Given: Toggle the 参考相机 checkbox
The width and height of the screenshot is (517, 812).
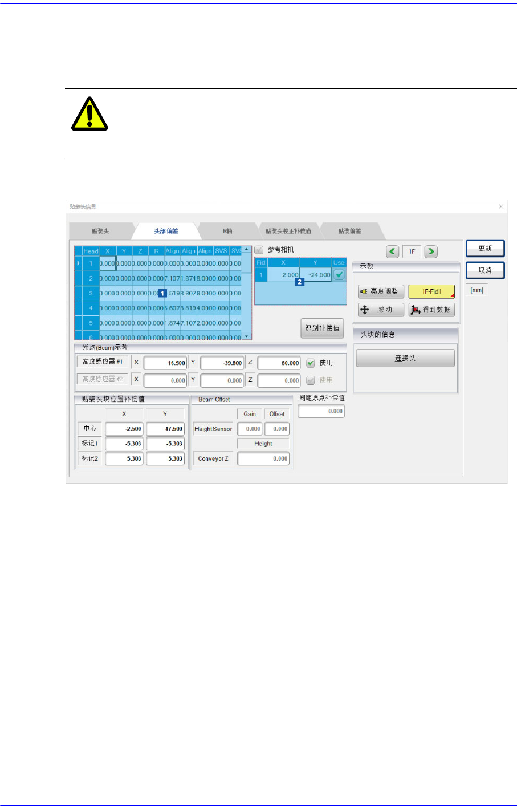Looking at the screenshot, I should click(x=259, y=250).
